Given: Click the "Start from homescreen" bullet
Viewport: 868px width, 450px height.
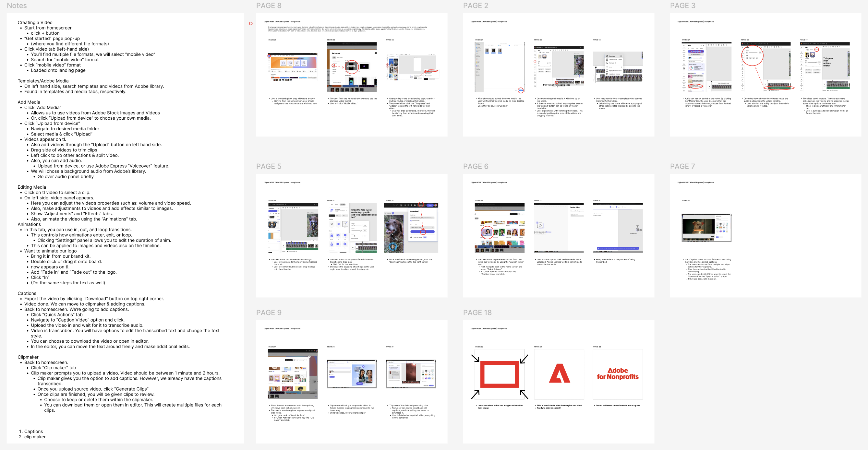Looking at the screenshot, I should pos(48,28).
